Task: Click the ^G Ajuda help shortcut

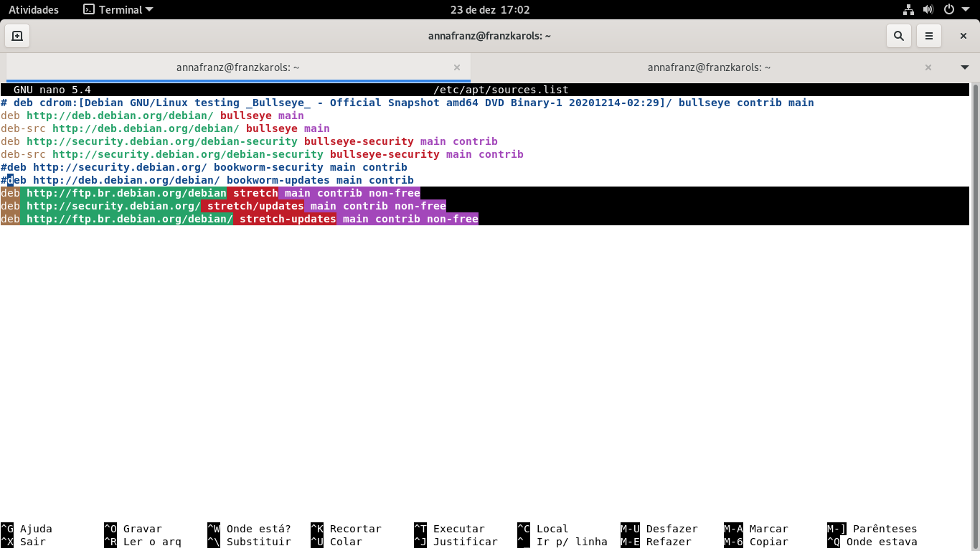Action: point(27,529)
